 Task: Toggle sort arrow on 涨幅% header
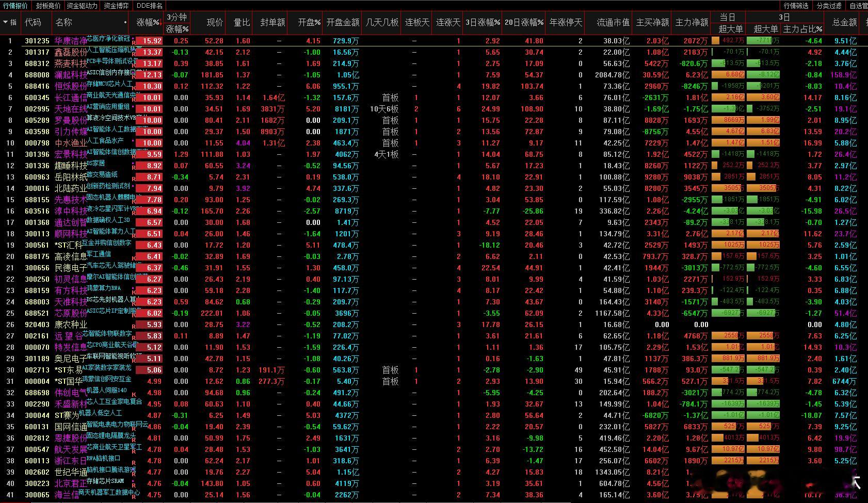[161, 22]
